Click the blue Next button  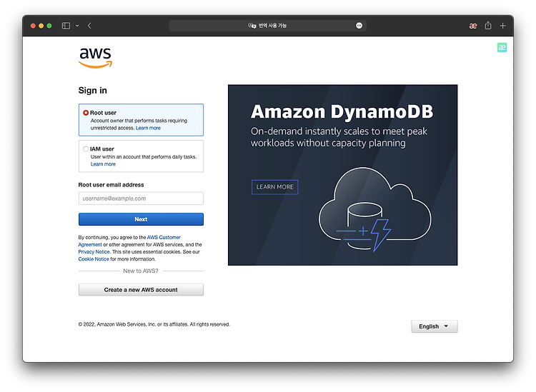coord(141,219)
